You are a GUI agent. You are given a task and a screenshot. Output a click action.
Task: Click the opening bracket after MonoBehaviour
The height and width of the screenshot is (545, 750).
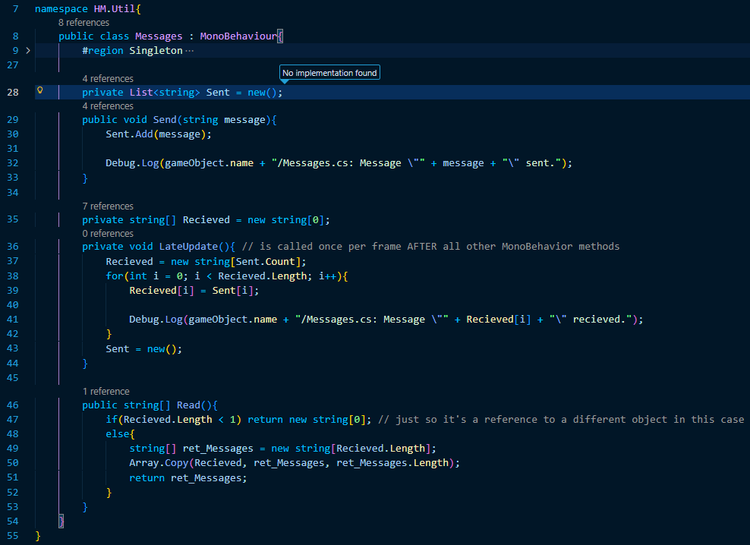[x=280, y=36]
